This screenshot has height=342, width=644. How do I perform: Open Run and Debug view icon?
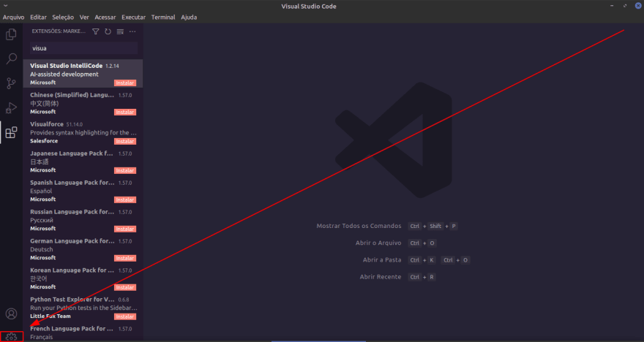(x=11, y=108)
